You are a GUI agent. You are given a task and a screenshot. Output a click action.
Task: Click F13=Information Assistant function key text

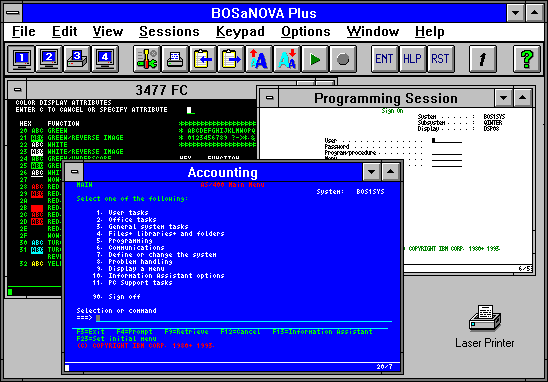point(323,332)
